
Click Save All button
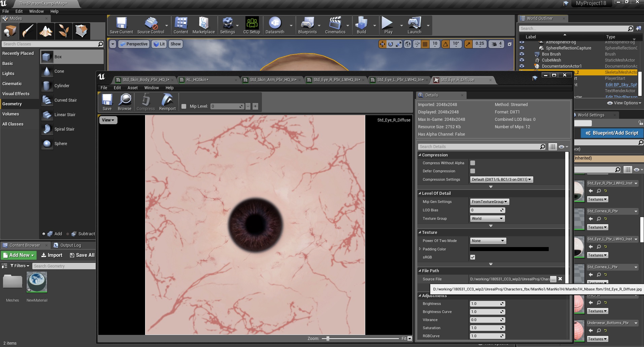[x=82, y=255]
